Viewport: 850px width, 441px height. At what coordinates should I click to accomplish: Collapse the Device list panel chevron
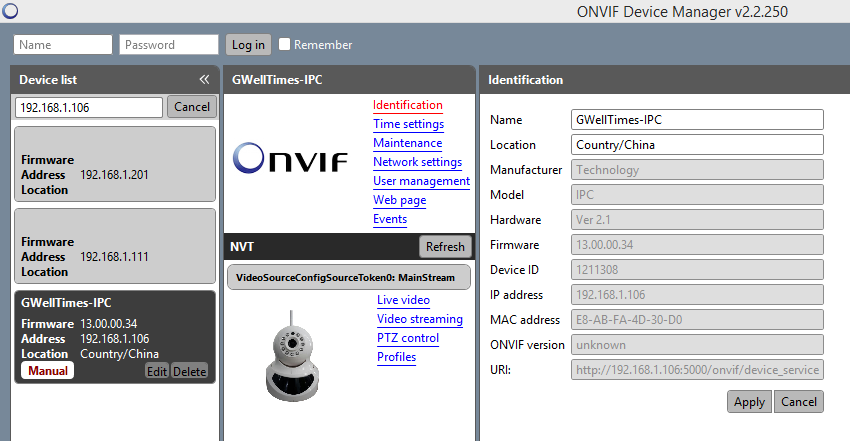(204, 80)
